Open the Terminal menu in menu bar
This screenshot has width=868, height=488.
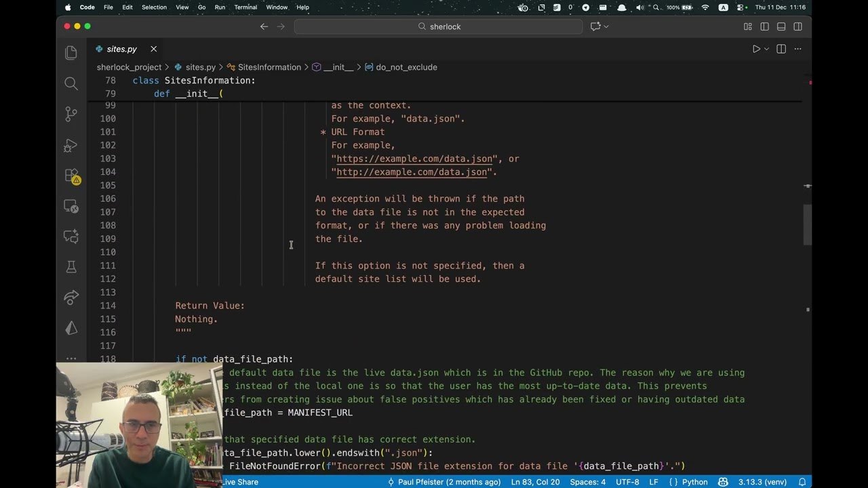(245, 7)
